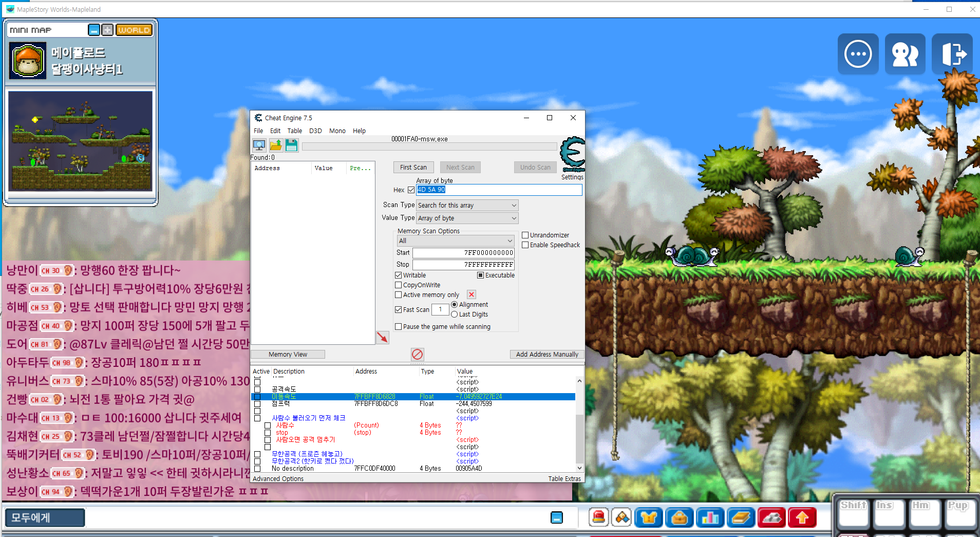The width and height of the screenshot is (980, 537).
Task: Toggle the Writable checkbox
Action: coord(399,275)
